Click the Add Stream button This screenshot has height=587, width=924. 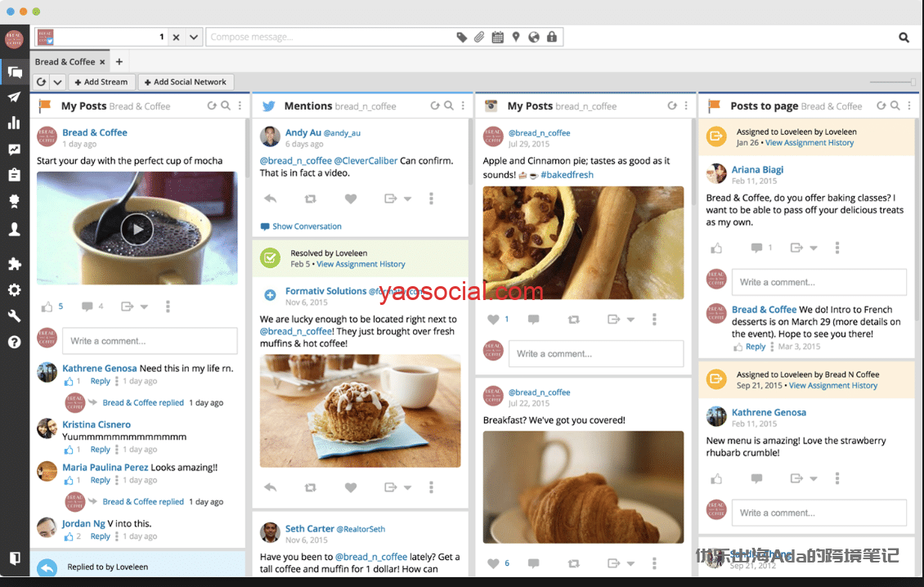[101, 82]
